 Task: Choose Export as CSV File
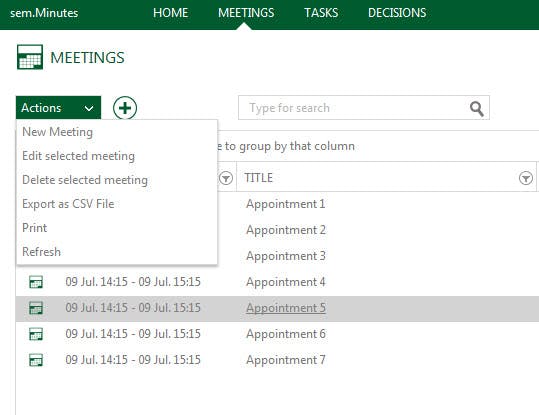click(68, 204)
